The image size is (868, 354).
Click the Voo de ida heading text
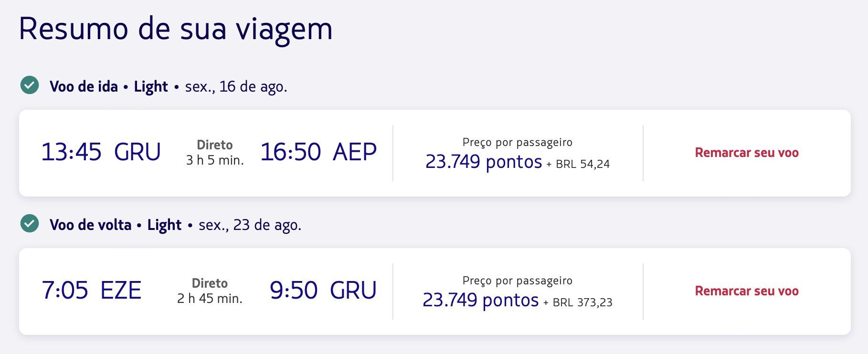pos(84,86)
